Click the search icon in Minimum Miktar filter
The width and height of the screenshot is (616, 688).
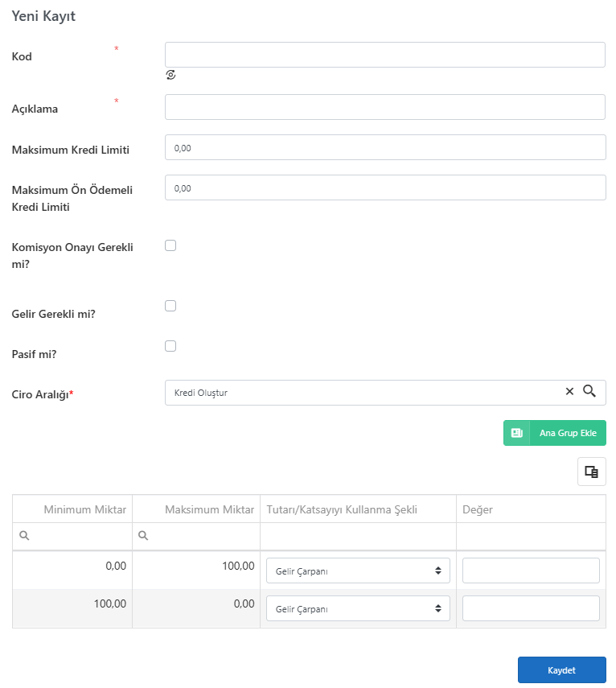(x=25, y=535)
